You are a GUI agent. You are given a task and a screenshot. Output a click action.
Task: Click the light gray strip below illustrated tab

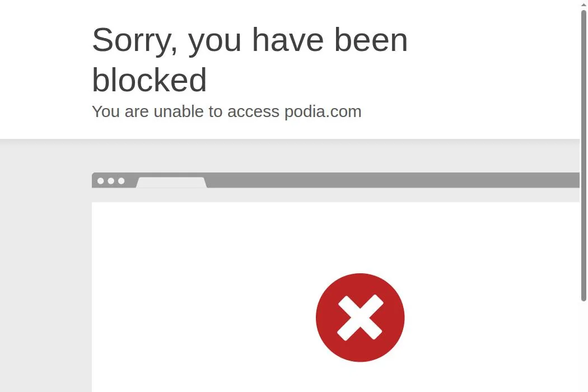click(x=335, y=195)
